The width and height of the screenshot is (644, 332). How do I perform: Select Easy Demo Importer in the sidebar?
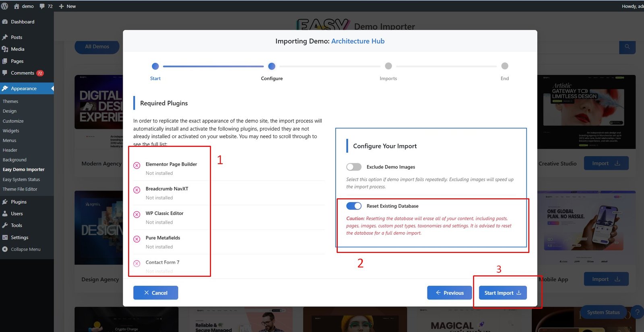coord(23,170)
